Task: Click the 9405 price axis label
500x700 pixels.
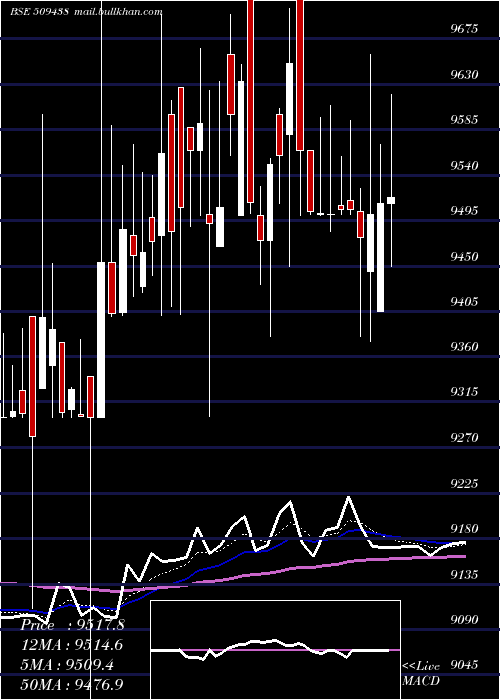Action: (x=464, y=302)
